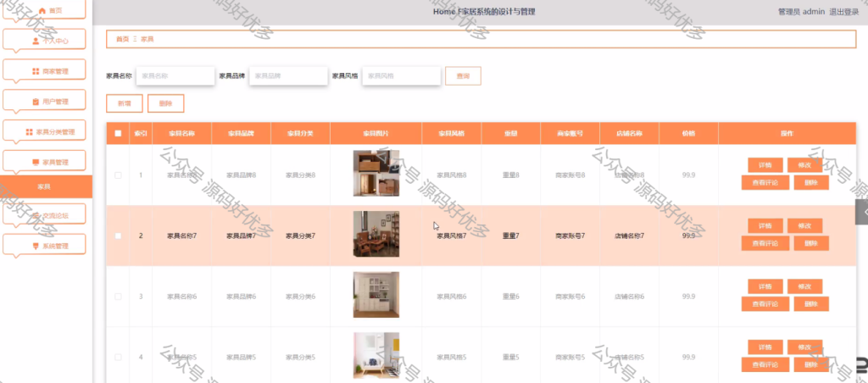
Task: Open 系统管理 sidebar menu
Action: [44, 246]
